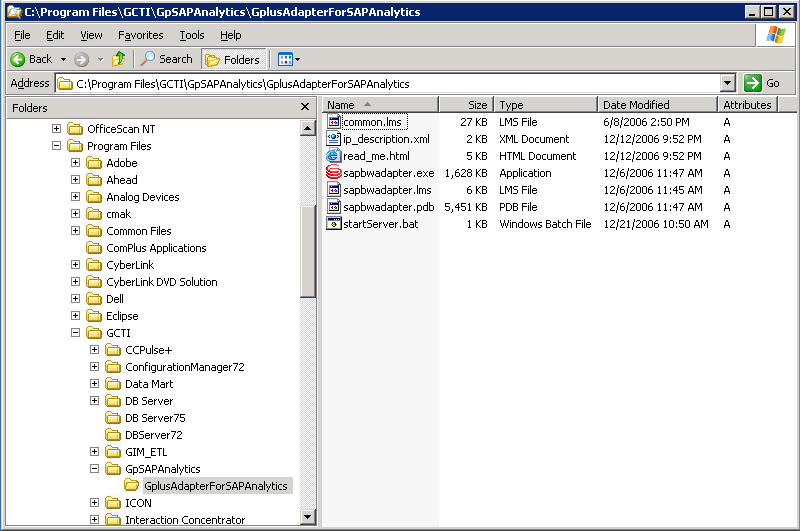Expand the CCPulse+ folder node
This screenshot has width=800, height=531.
click(95, 350)
